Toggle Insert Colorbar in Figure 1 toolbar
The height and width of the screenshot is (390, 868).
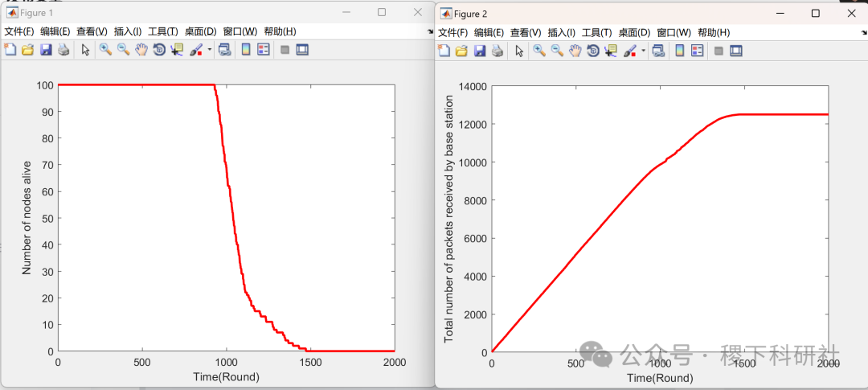[246, 50]
